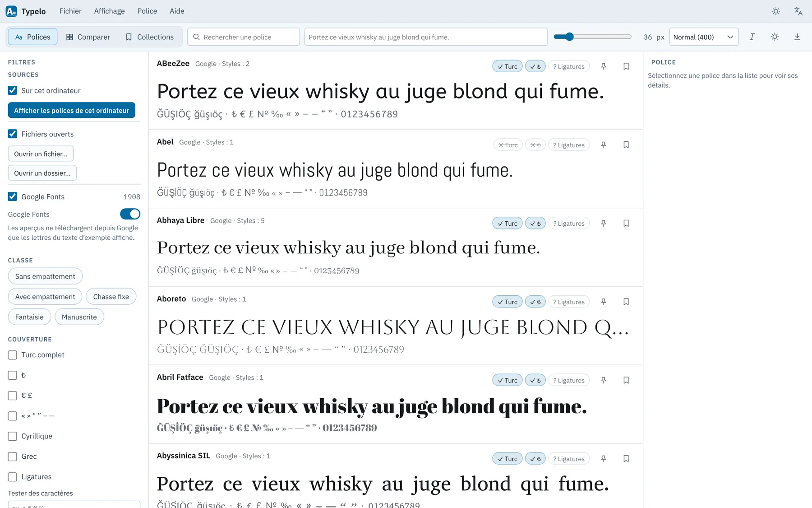Switch to the Comparer tab
Viewport: 812px width, 508px height.
[88, 37]
